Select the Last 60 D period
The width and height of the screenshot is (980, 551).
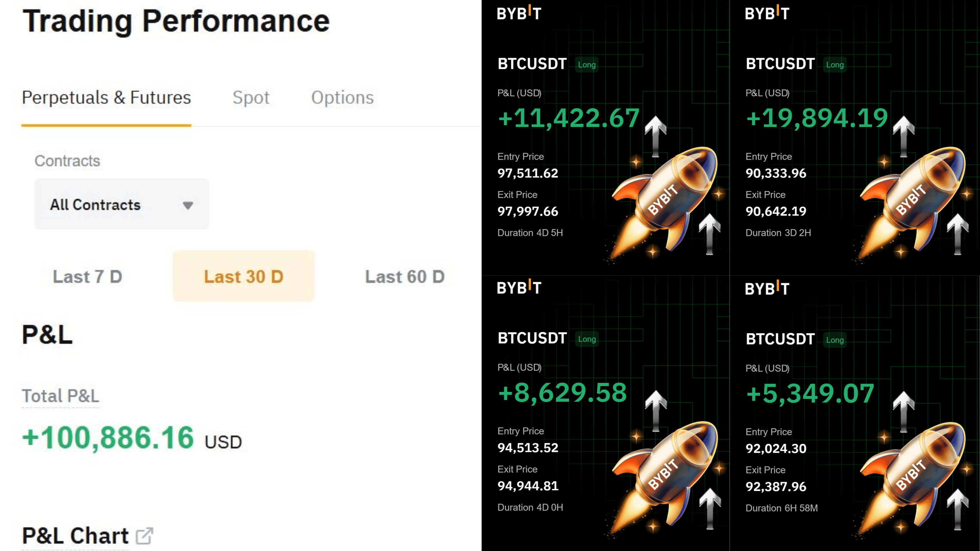(405, 276)
